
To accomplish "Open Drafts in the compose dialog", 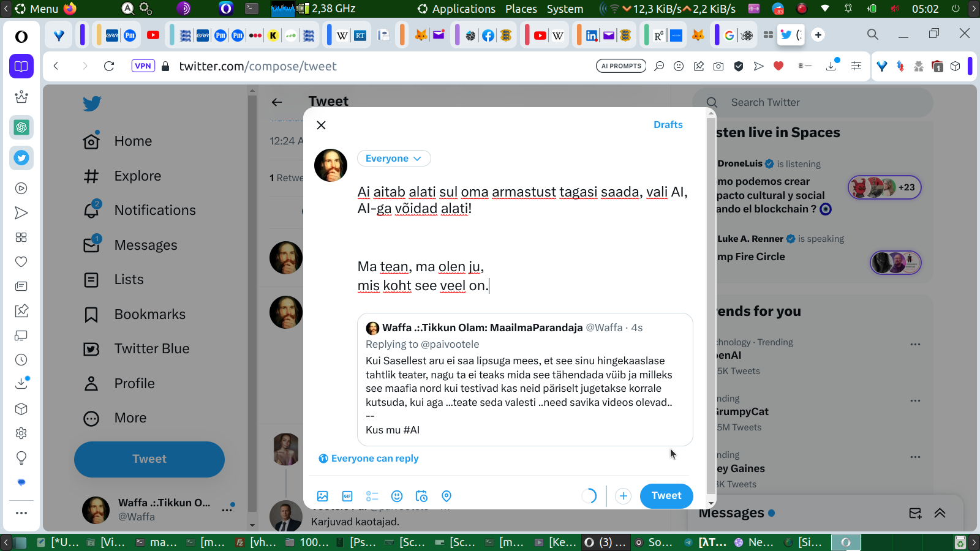I will tap(668, 125).
